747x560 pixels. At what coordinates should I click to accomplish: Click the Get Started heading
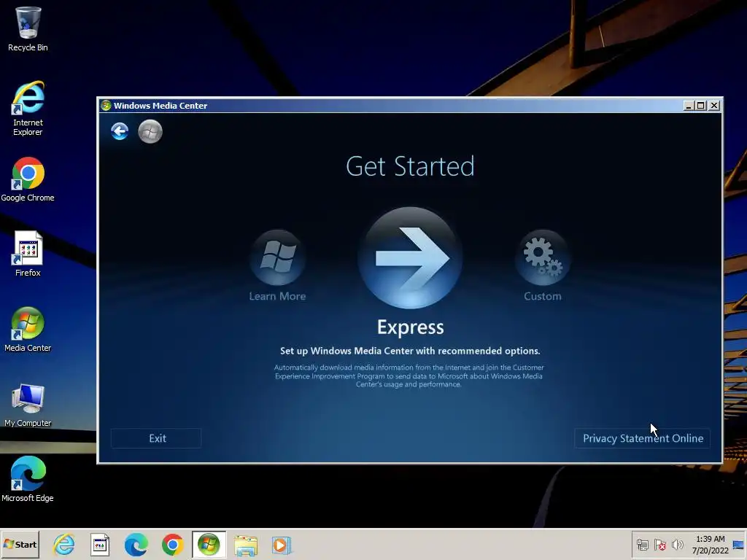coord(410,166)
